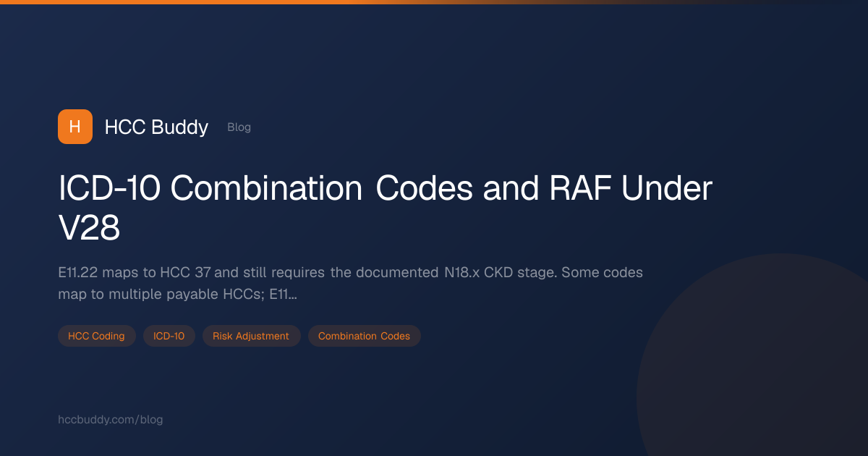Click the HCC Buddy brand name
The width and height of the screenshot is (868, 456).
coord(156,127)
